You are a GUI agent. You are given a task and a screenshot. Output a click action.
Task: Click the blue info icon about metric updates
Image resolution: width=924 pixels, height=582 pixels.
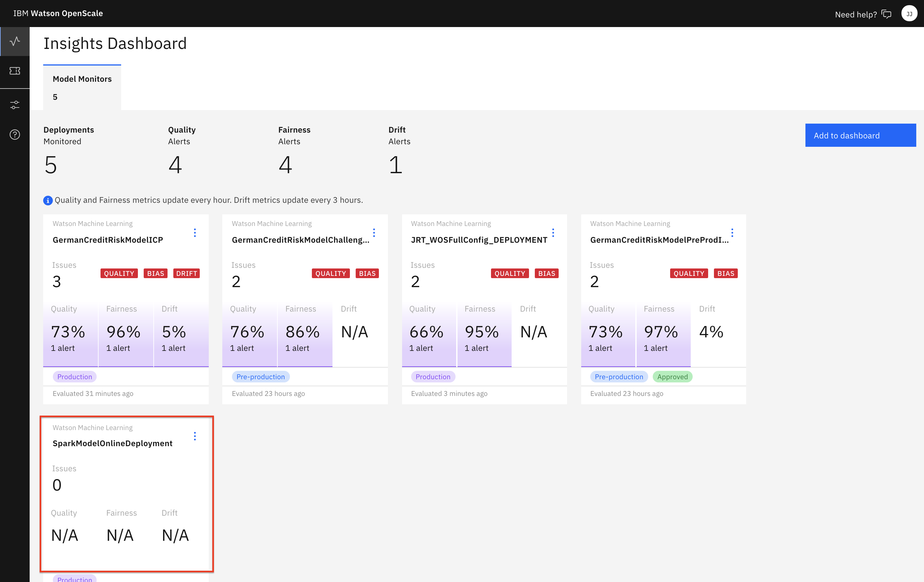[x=48, y=200]
